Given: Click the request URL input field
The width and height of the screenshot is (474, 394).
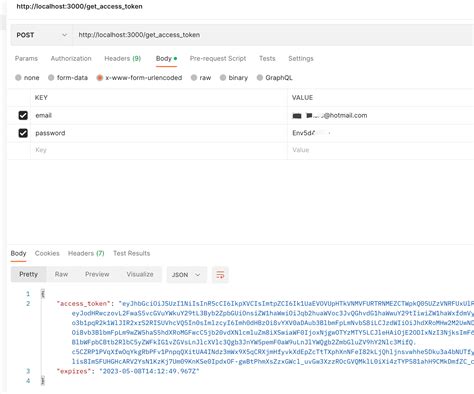Looking at the screenshot, I should pos(273,35).
